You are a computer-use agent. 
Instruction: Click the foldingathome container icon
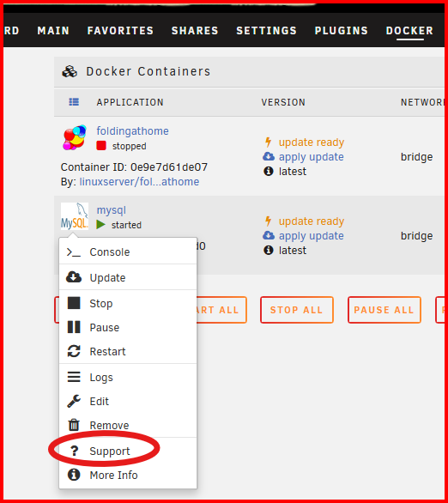[75, 137]
